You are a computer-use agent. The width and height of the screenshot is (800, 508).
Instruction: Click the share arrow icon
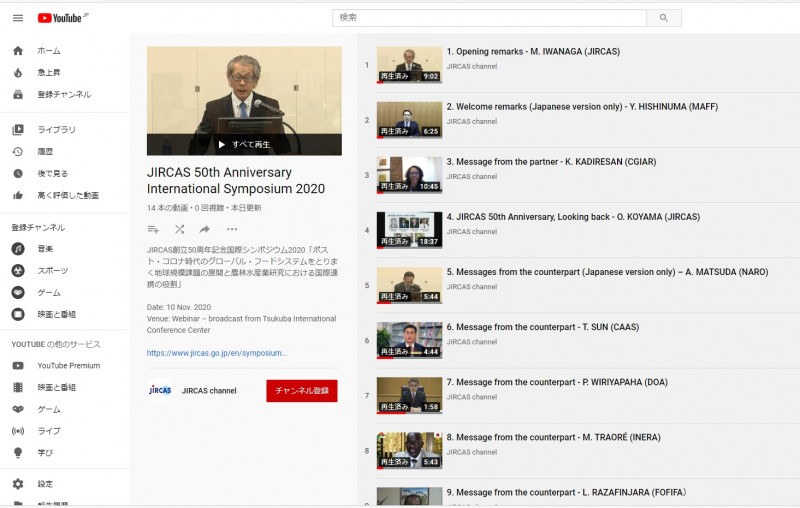pyautogui.click(x=205, y=230)
